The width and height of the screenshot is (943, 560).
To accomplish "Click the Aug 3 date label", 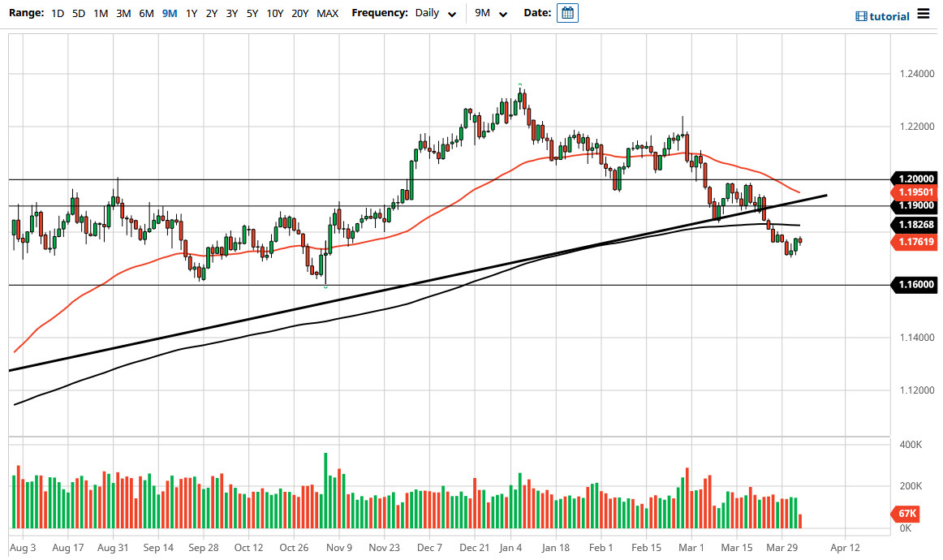I will point(23,547).
